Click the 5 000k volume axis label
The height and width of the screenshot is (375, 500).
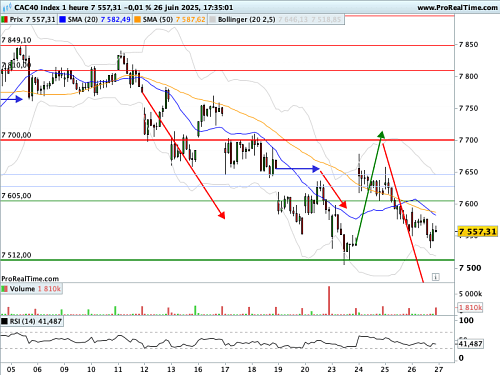(x=470, y=294)
